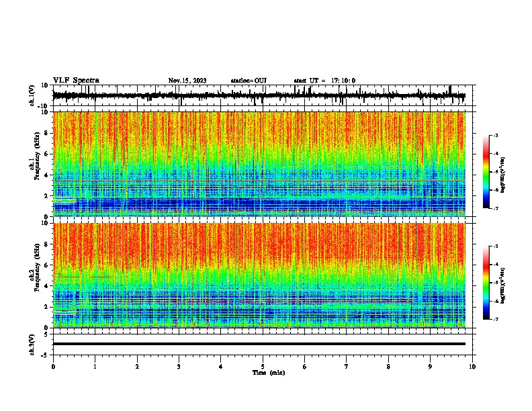Click the time axis tick label "7"

tap(347, 367)
